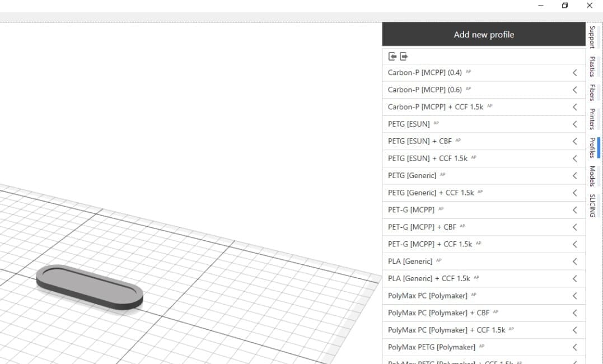Switch to the SLICING side tab
This screenshot has height=364, width=603.
tap(592, 206)
